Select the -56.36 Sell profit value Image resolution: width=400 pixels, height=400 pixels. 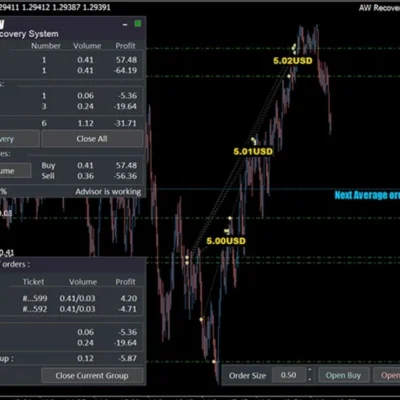coord(125,176)
